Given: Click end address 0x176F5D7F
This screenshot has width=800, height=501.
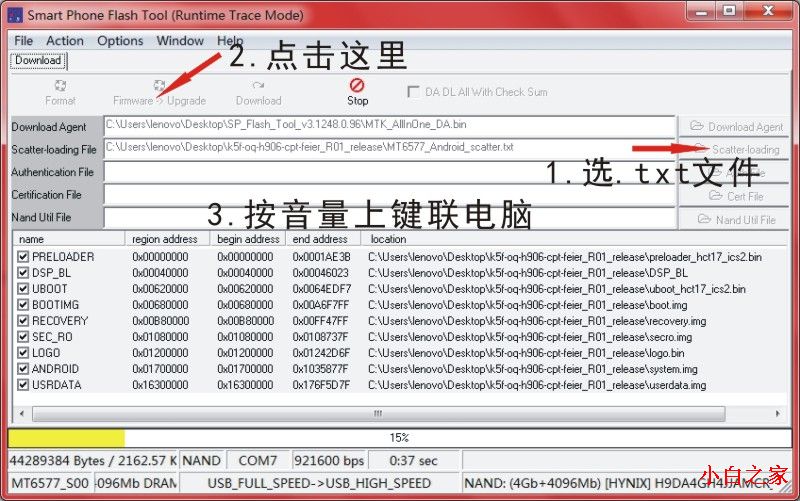Looking at the screenshot, I should (x=321, y=385).
